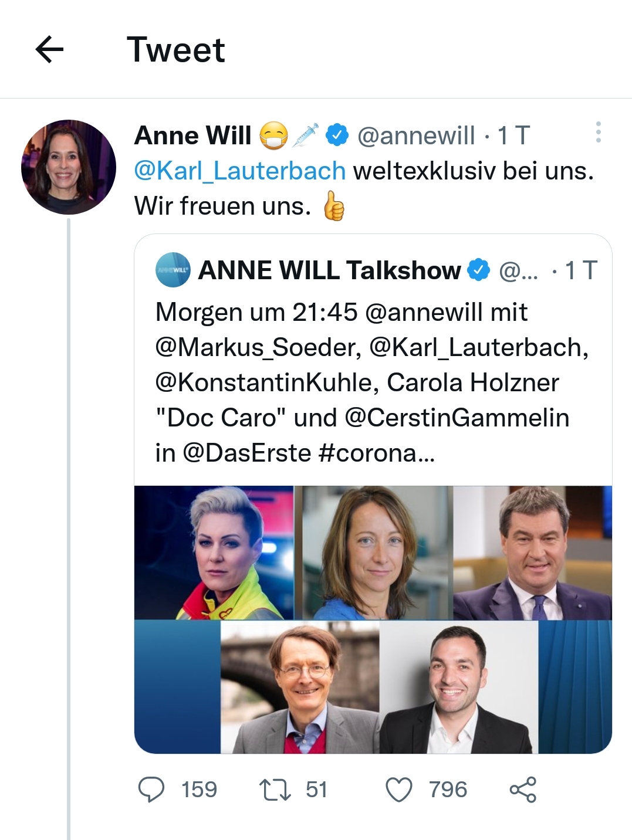This screenshot has height=840, width=632.
Task: Tap the share icon
Action: pos(522,789)
